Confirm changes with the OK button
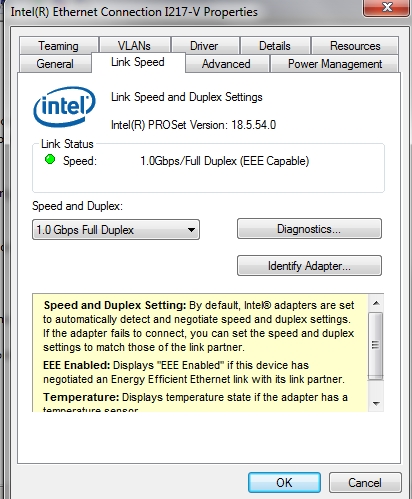 284,482
